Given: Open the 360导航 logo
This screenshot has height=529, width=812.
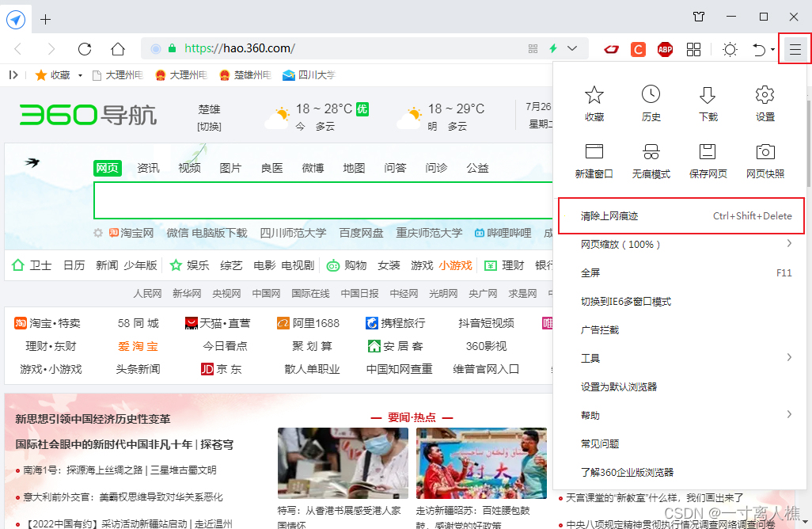Looking at the screenshot, I should pyautogui.click(x=88, y=115).
